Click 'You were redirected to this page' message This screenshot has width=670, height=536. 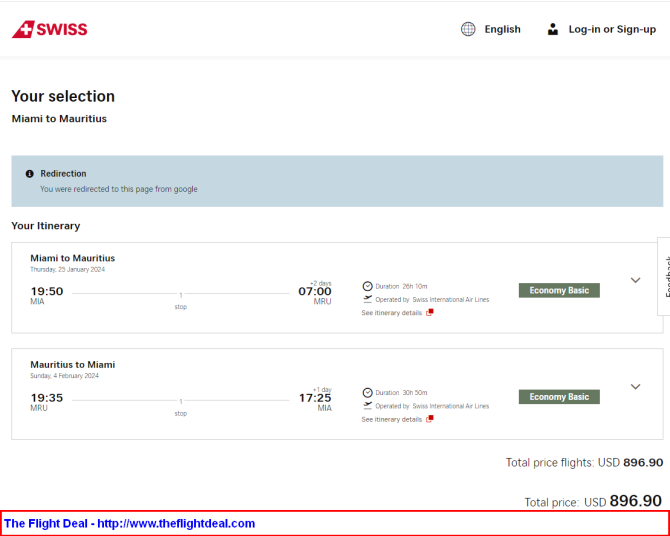tap(119, 189)
